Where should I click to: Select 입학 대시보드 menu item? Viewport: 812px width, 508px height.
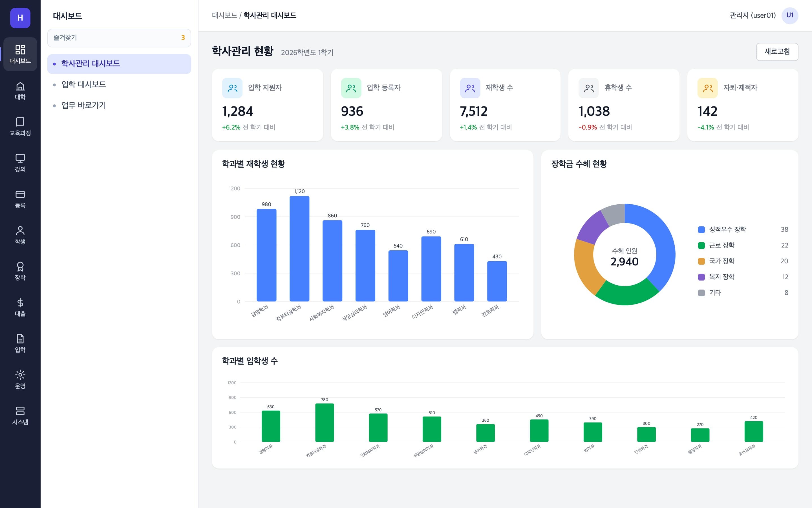coord(119,85)
